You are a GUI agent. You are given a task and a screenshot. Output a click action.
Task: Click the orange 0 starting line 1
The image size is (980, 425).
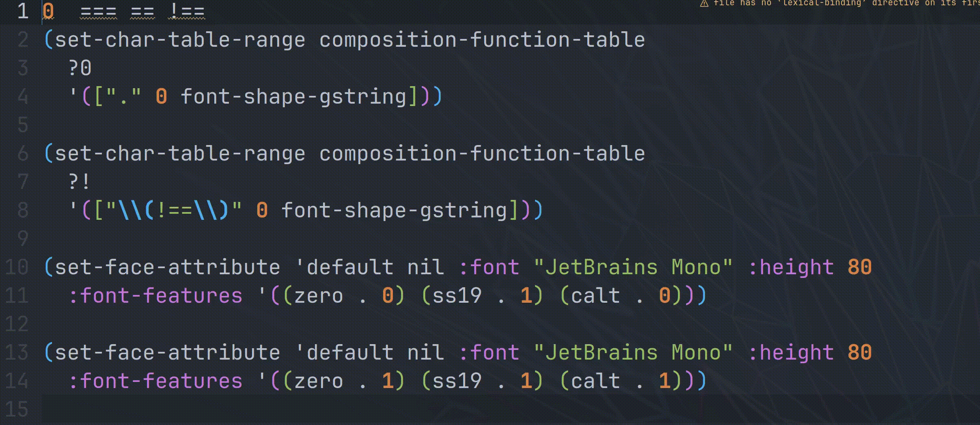pyautogui.click(x=48, y=11)
